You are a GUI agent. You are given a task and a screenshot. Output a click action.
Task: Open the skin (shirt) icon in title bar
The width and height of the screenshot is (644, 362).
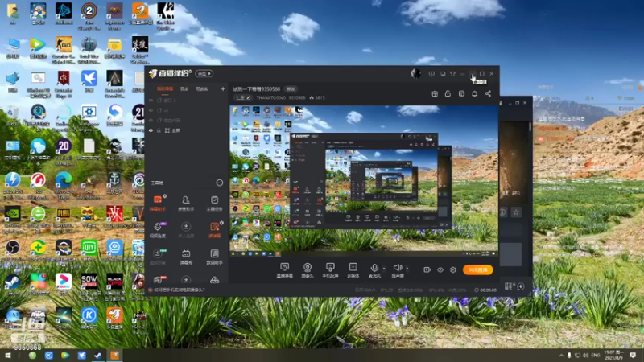click(x=452, y=74)
